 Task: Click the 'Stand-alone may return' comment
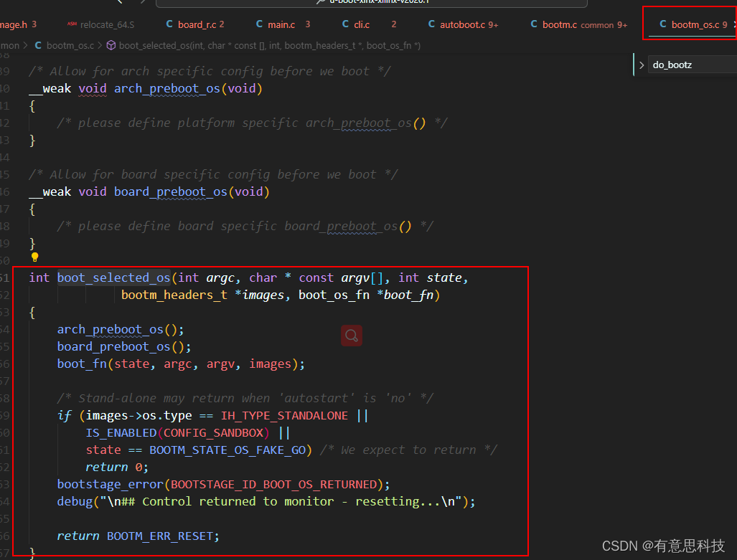coord(245,399)
